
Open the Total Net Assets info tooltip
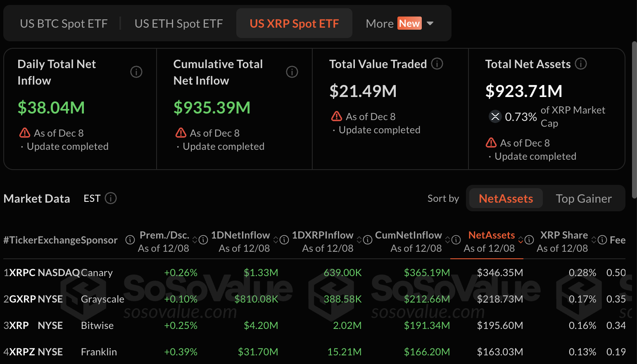(581, 64)
